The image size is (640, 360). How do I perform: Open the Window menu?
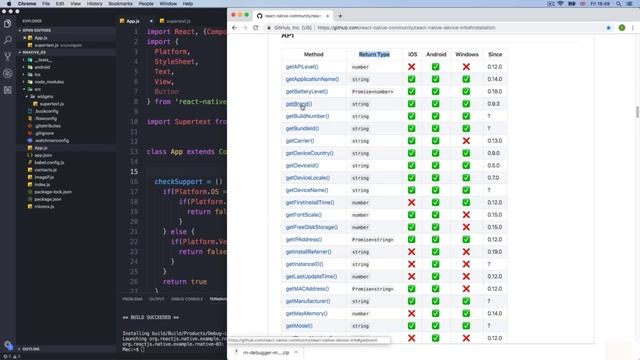pos(168,4)
